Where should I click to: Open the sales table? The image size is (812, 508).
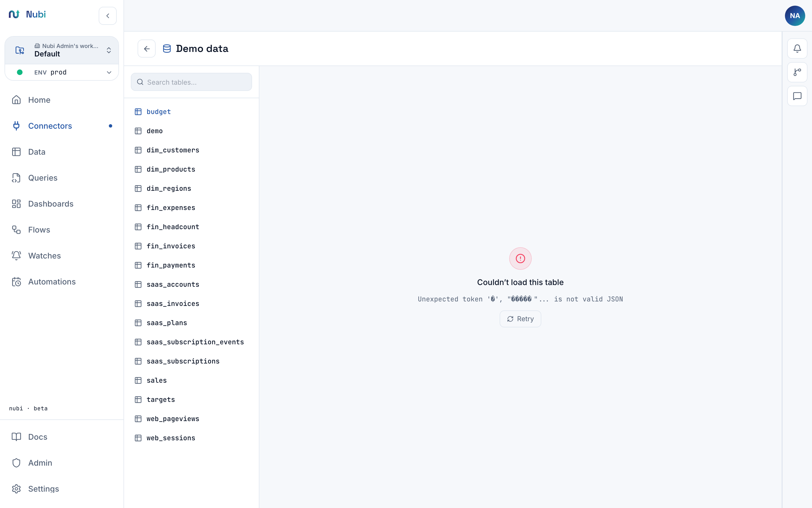(191, 380)
